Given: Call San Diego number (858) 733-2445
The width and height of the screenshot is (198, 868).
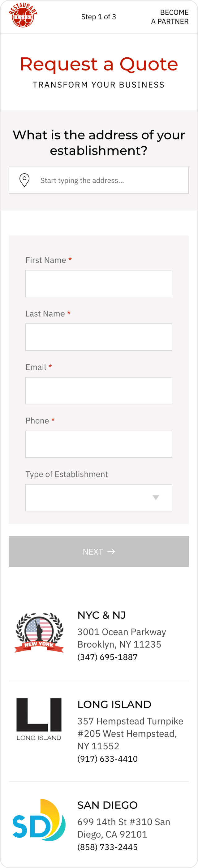Looking at the screenshot, I should (108, 847).
